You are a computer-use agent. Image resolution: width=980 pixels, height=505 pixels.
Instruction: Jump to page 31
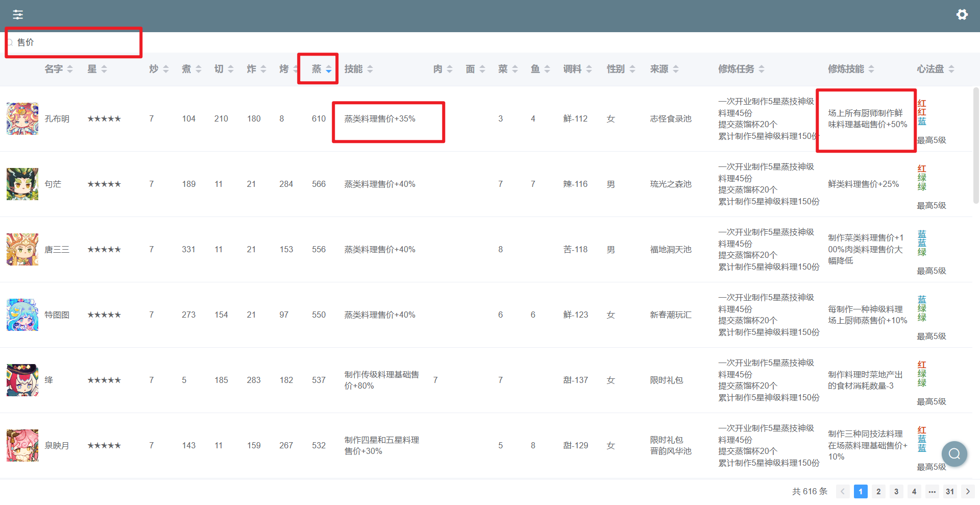point(949,492)
